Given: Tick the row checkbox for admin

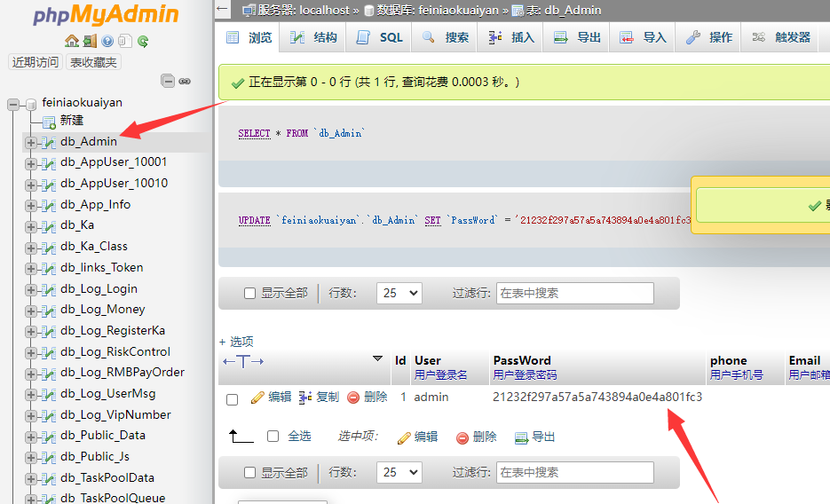Looking at the screenshot, I should [233, 399].
